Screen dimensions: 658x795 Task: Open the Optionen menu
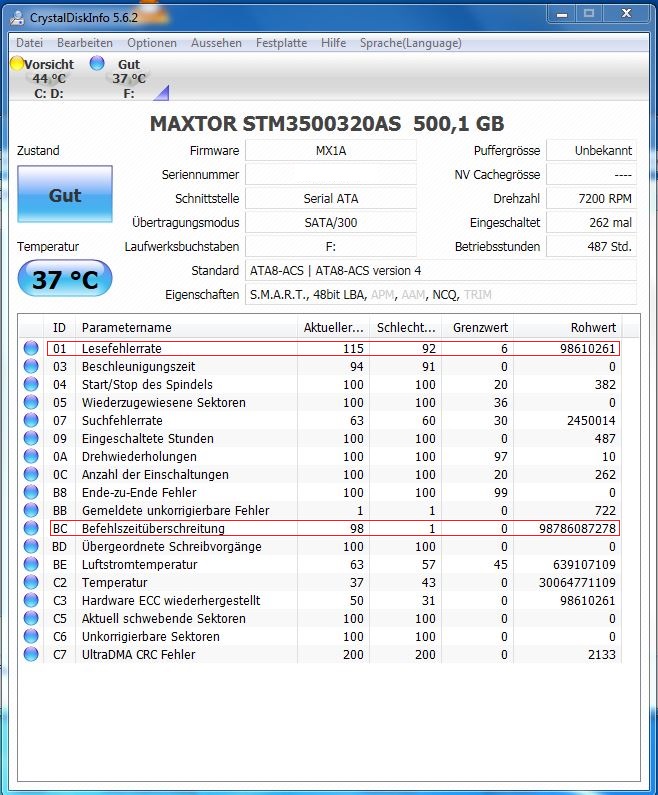tap(152, 43)
